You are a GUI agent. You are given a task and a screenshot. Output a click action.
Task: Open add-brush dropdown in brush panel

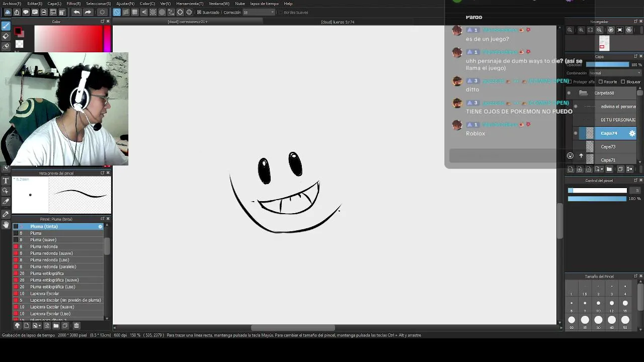pyautogui.click(x=36, y=326)
